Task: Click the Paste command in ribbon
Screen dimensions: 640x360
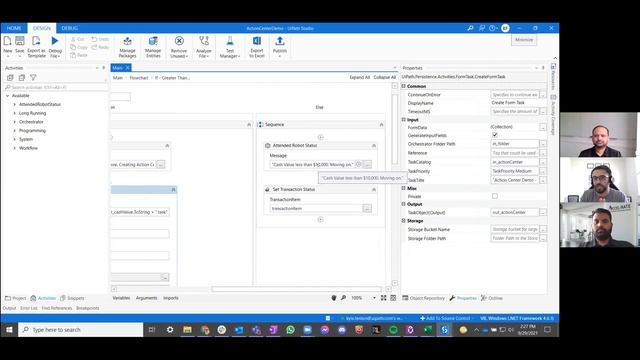Action: click(79, 55)
